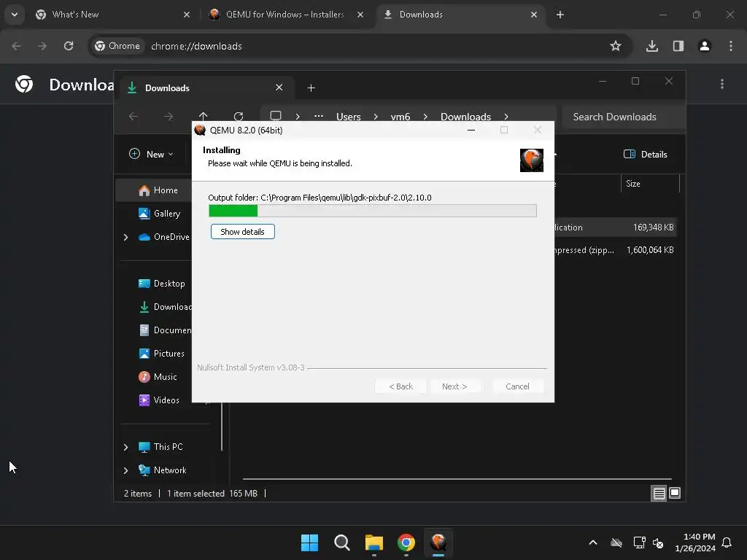The image size is (747, 560).
Task: Minimize the QEMU 8.2.0 installer window
Action: coord(471,130)
